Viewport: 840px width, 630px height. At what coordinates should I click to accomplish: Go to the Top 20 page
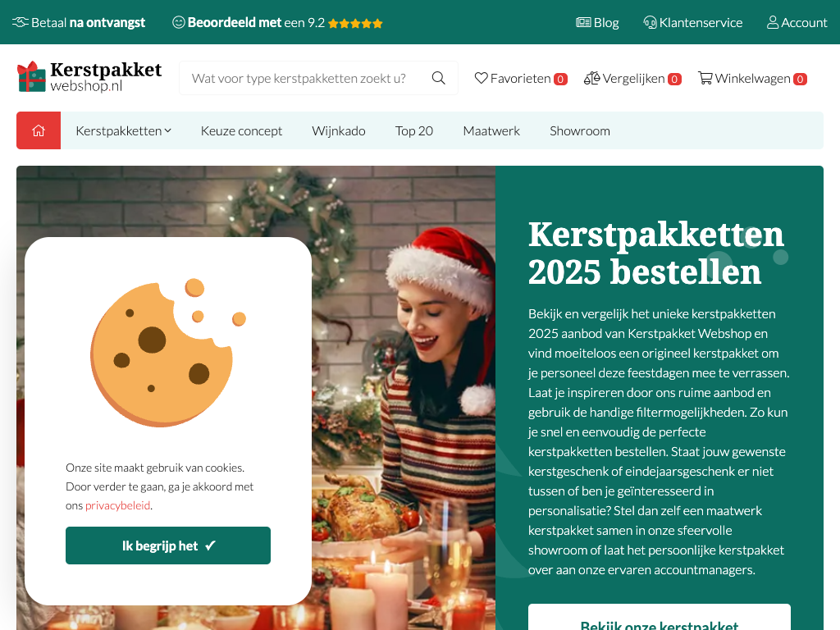414,130
